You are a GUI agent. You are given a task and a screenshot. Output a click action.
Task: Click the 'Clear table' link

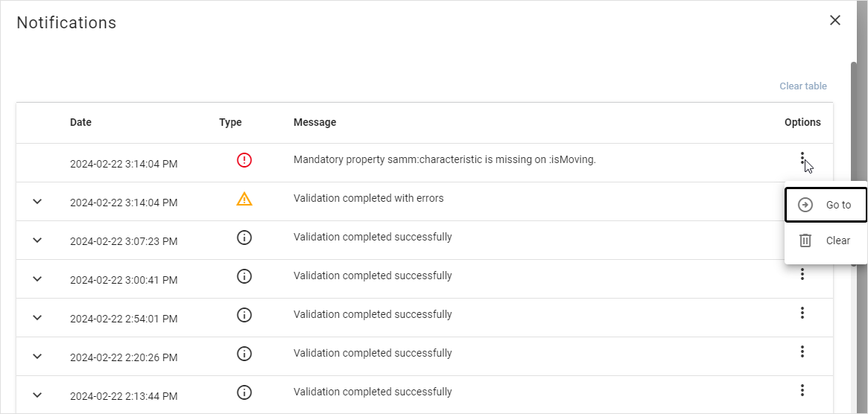pyautogui.click(x=802, y=86)
